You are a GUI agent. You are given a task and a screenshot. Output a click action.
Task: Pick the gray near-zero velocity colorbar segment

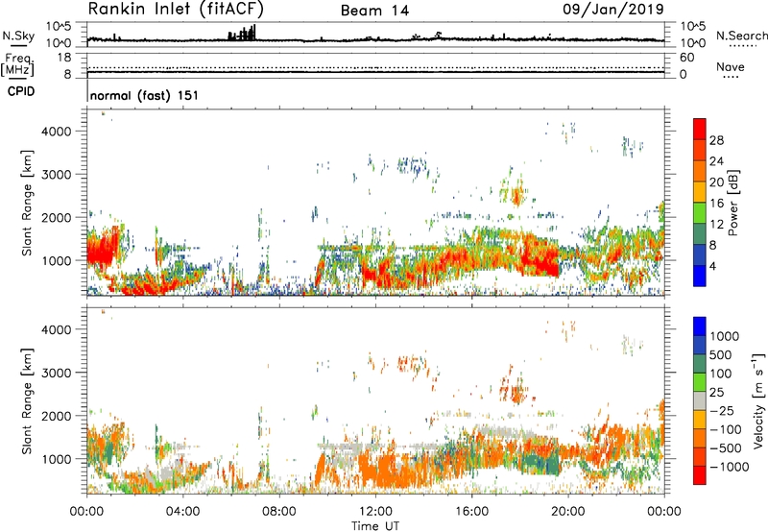tap(700, 401)
